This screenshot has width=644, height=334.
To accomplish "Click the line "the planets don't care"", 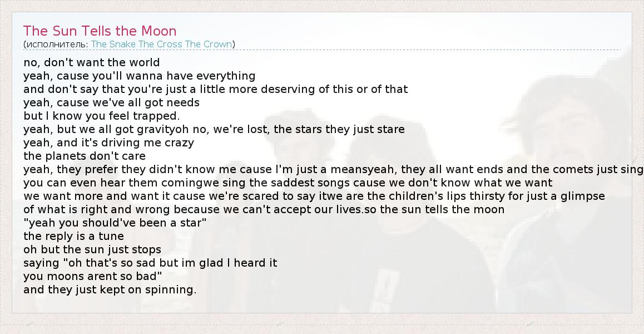I will [85, 156].
